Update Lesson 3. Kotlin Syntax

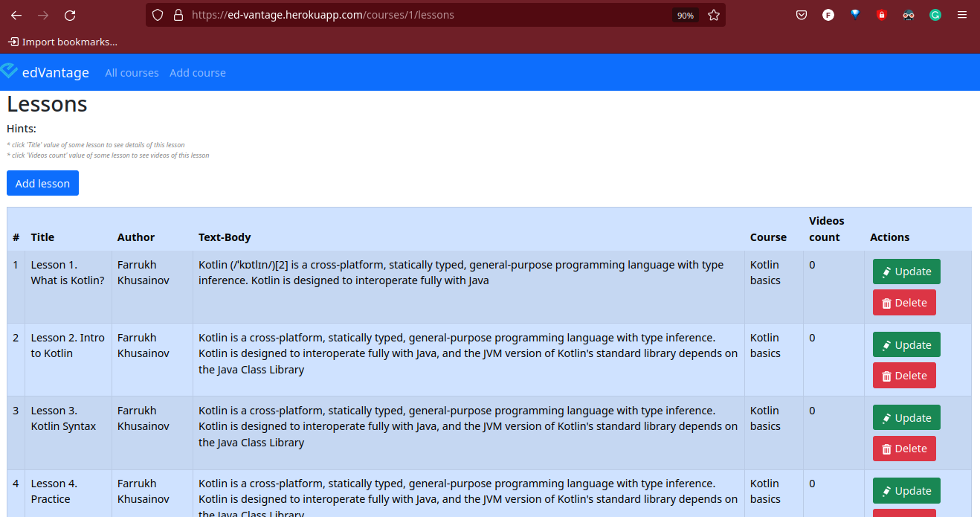906,417
